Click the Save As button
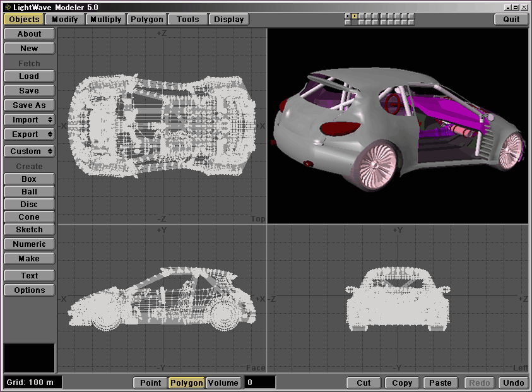 coord(29,105)
